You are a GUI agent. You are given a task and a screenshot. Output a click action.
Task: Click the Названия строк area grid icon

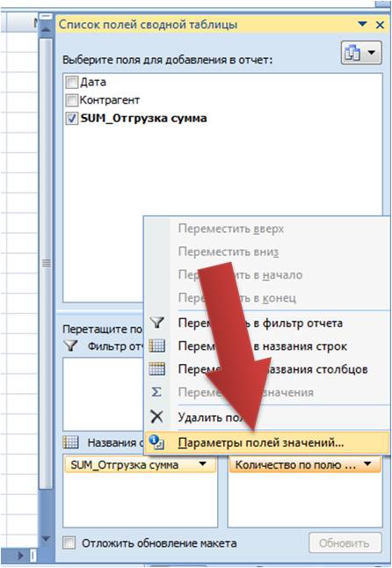[70, 442]
